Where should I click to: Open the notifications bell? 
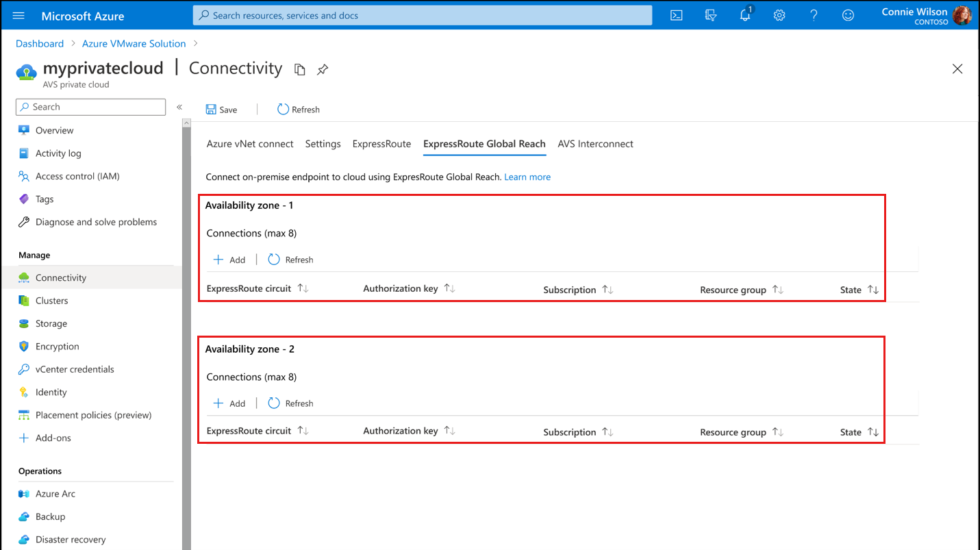click(x=745, y=15)
